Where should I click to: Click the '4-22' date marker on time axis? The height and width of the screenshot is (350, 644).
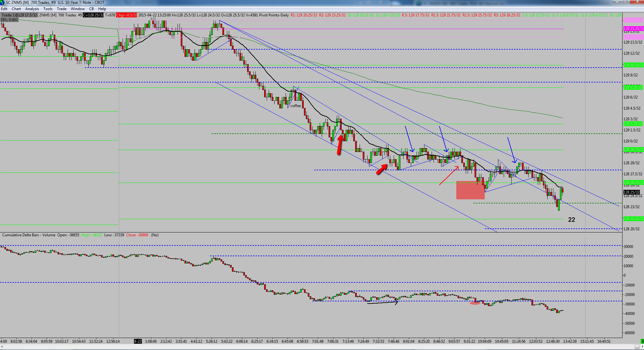(138, 341)
